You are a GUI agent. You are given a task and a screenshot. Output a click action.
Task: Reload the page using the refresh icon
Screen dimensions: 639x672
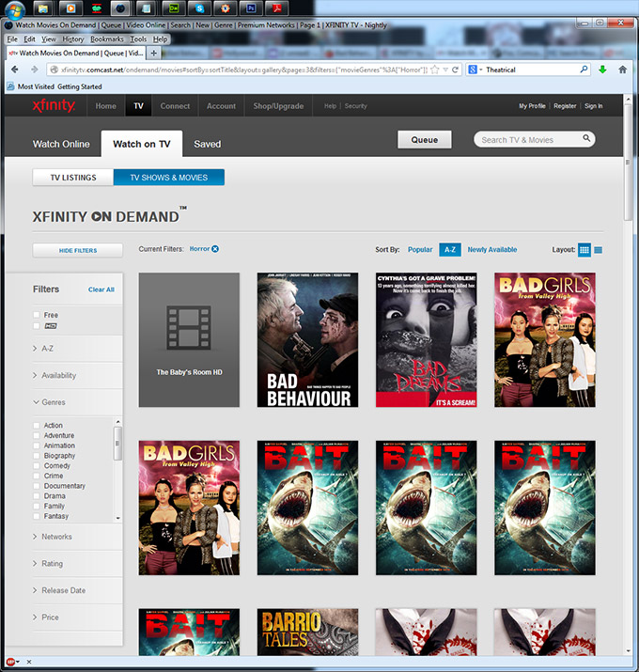click(455, 70)
